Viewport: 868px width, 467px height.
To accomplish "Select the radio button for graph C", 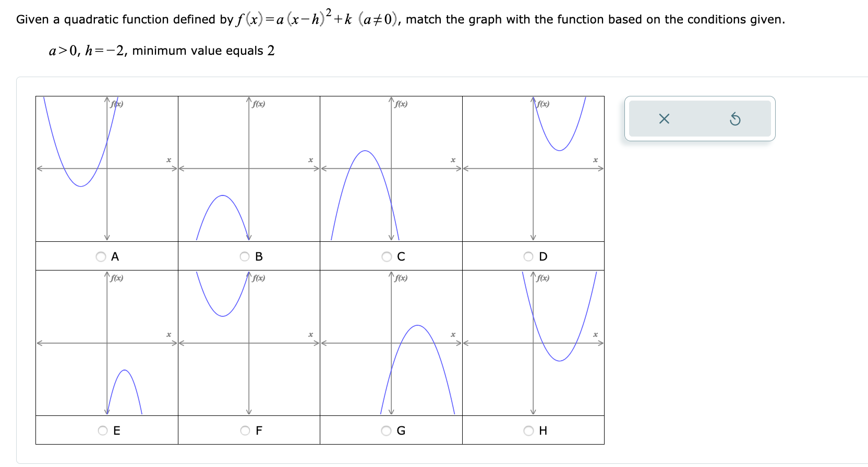I will coord(386,256).
